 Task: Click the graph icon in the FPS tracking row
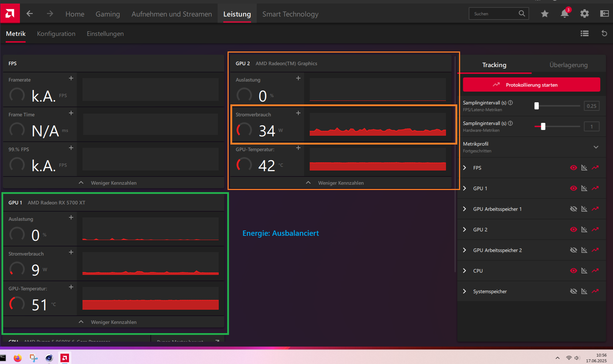point(584,168)
